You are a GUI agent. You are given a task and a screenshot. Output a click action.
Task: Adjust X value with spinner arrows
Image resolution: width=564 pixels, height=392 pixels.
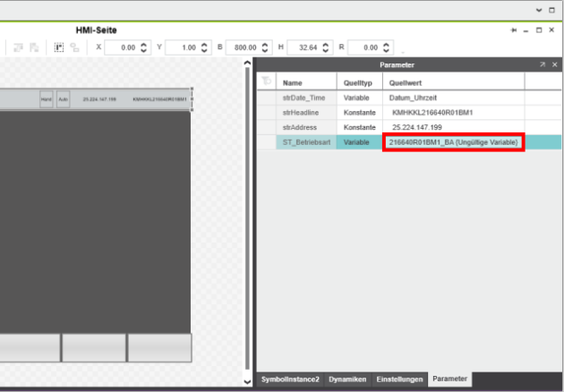coord(143,47)
